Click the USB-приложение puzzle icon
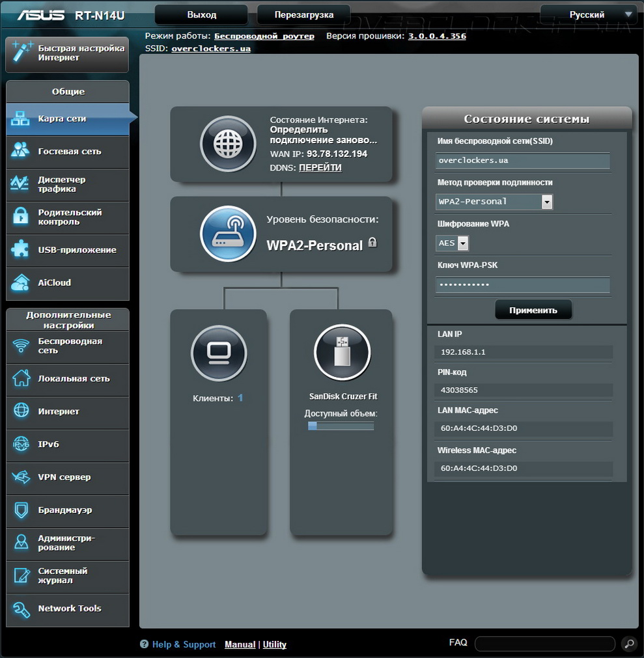This screenshot has width=644, height=658. coord(21,250)
